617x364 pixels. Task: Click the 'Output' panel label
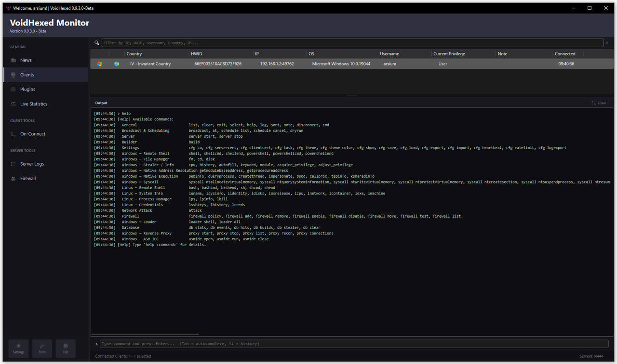pyautogui.click(x=101, y=103)
